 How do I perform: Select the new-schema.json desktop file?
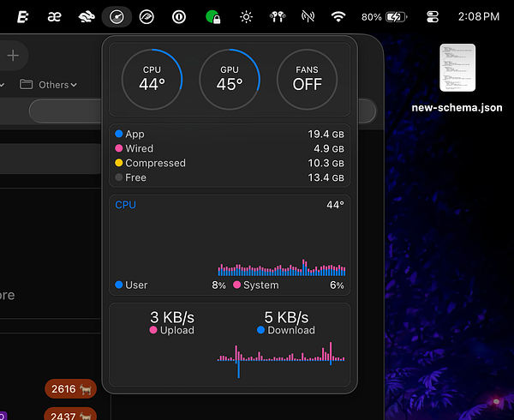pos(457,68)
